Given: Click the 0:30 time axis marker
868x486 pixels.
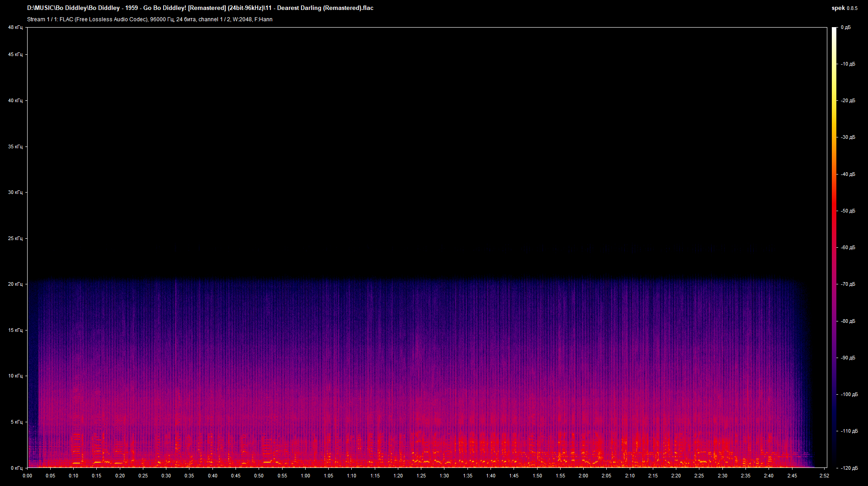Looking at the screenshot, I should point(166,476).
